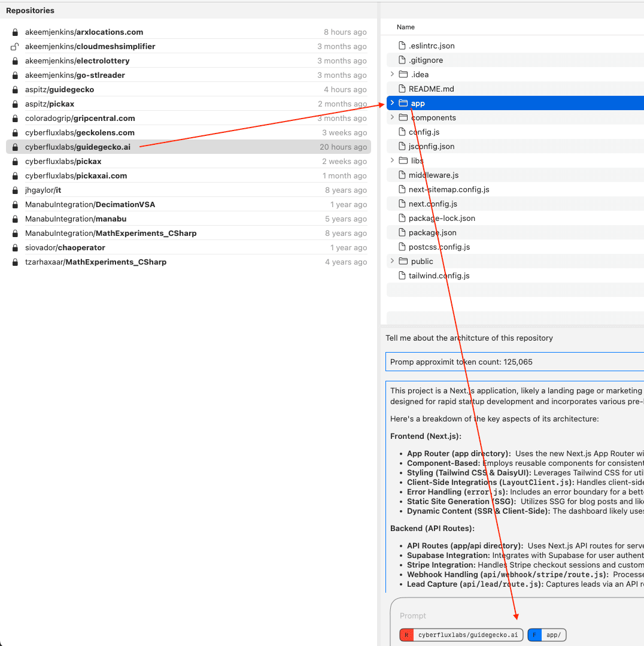Viewport: 644px width, 646px height.
Task: Expand the components folder disclosure arrow
Action: (392, 118)
